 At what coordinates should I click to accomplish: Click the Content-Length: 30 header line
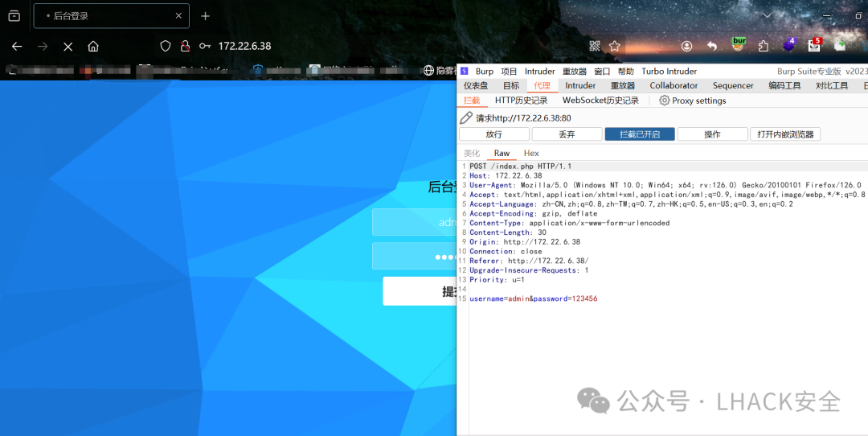(x=510, y=232)
